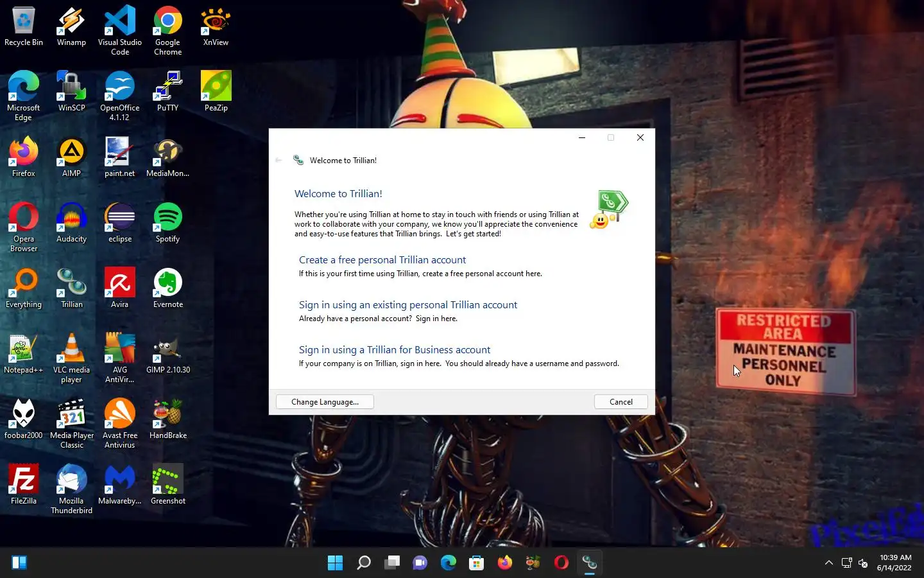The image size is (924, 578).
Task: Select the OpenOffice 4.1.12 shortcut
Action: click(120, 96)
